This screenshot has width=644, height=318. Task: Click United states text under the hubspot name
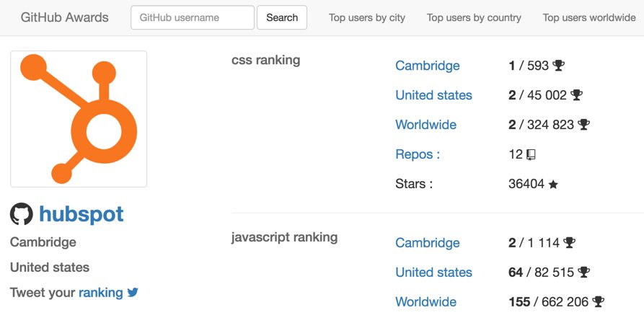click(x=50, y=268)
